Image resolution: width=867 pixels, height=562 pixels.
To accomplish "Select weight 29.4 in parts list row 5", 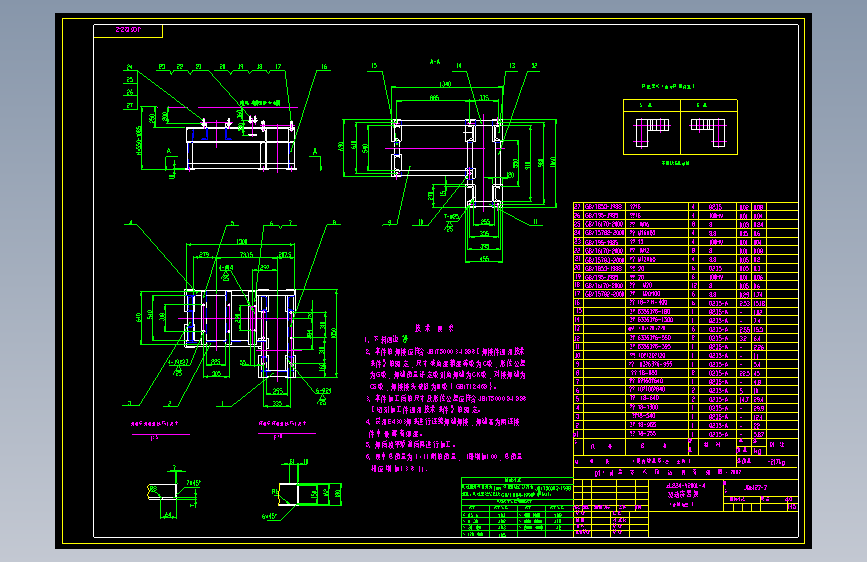I will click(758, 399).
